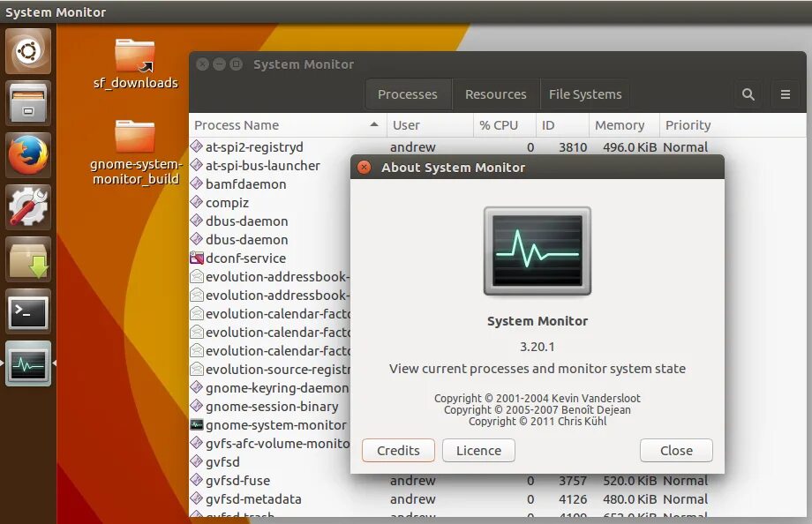Click the gvfsd-fuse process icon
Image resolution: width=812 pixels, height=524 pixels.
pyautogui.click(x=196, y=480)
